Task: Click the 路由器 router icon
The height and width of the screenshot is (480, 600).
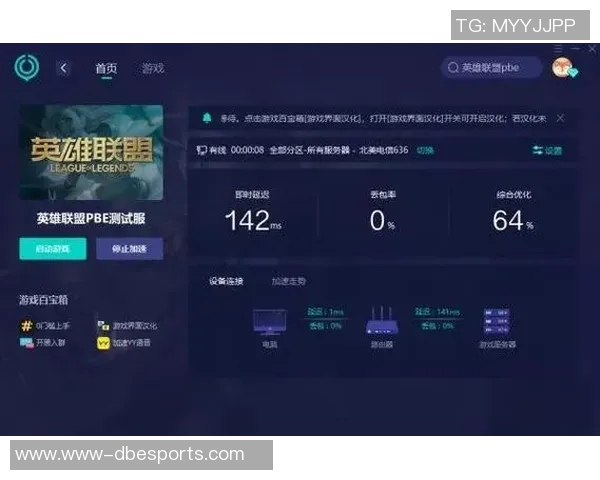Action: [382, 320]
